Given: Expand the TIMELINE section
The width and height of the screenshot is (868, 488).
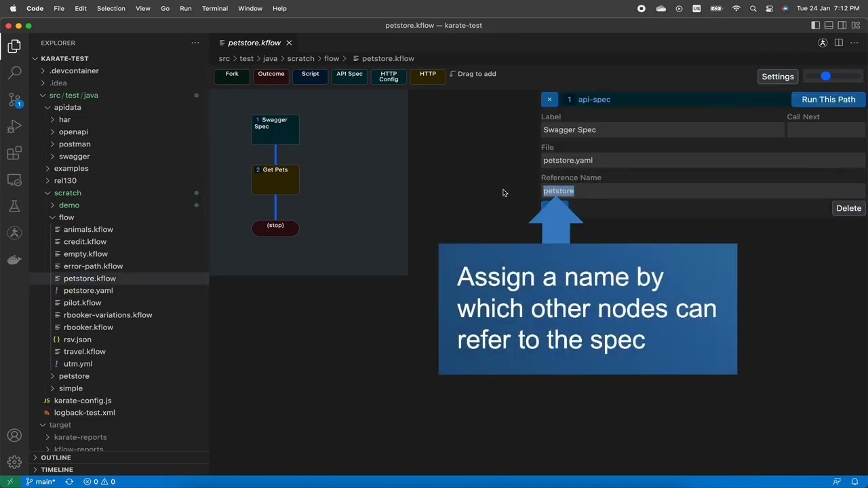Looking at the screenshot, I should (x=119, y=470).
